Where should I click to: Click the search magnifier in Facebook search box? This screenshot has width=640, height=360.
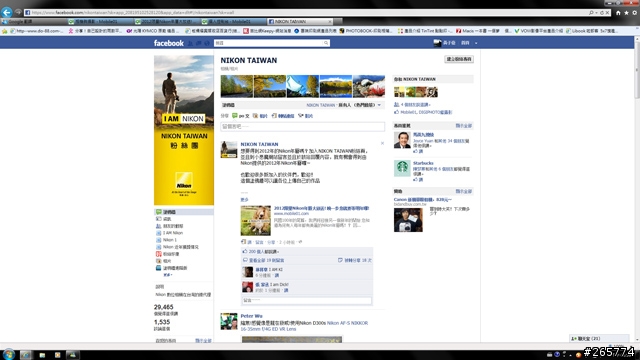pos(326,43)
